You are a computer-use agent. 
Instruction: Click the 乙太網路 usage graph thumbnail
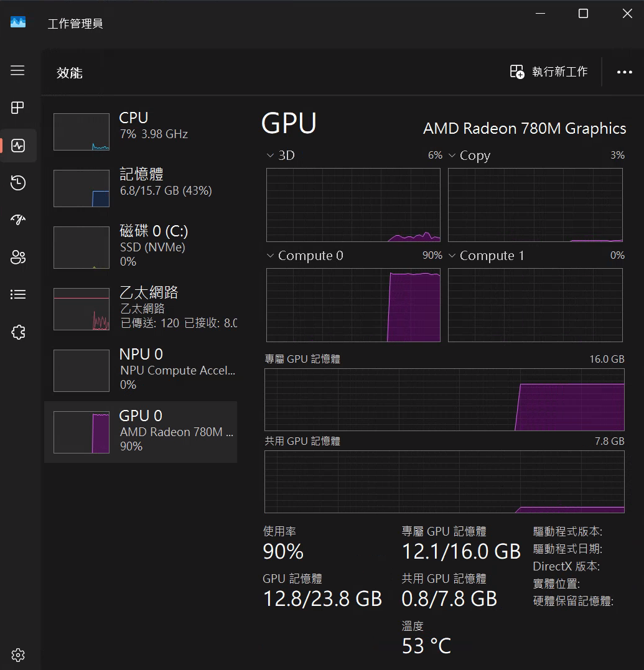pos(82,309)
